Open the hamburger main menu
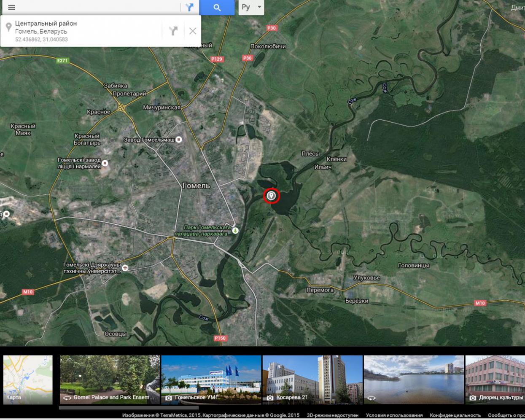This screenshot has height=420, width=525. tap(11, 7)
